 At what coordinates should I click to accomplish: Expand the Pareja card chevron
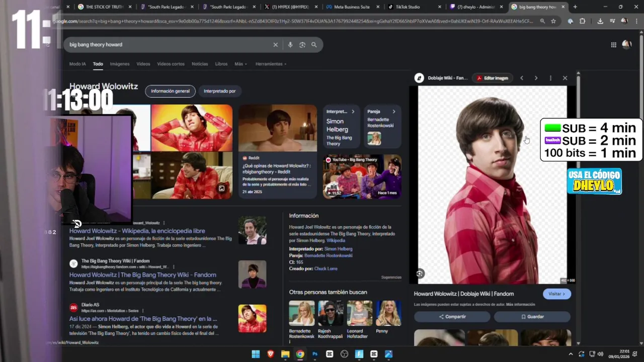pyautogui.click(x=394, y=112)
